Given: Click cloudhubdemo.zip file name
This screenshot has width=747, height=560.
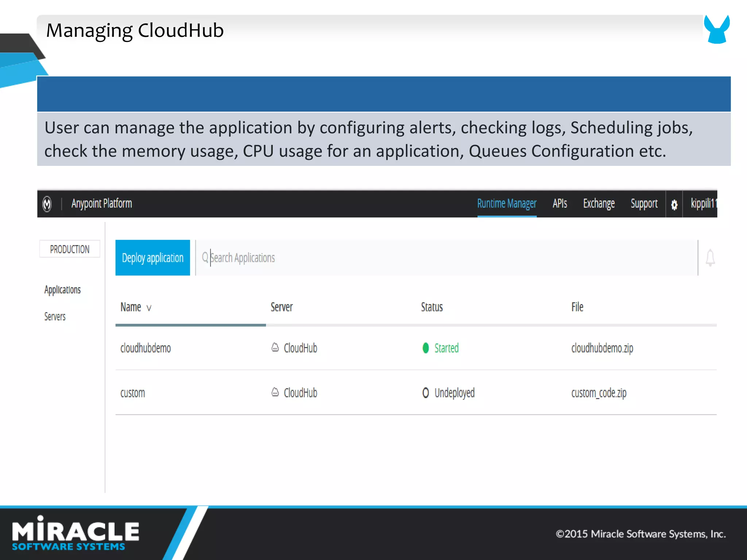Looking at the screenshot, I should (602, 348).
